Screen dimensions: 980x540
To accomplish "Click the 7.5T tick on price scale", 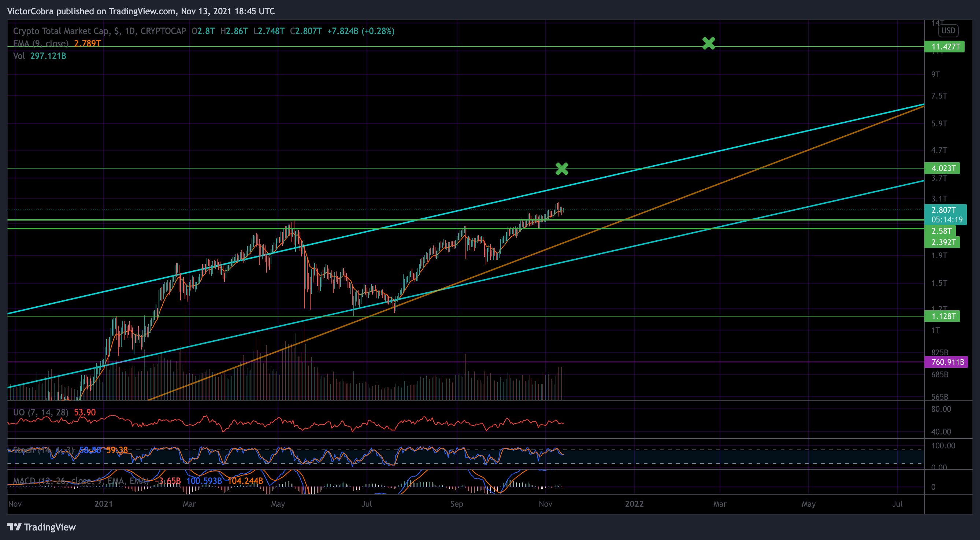I will click(x=939, y=96).
